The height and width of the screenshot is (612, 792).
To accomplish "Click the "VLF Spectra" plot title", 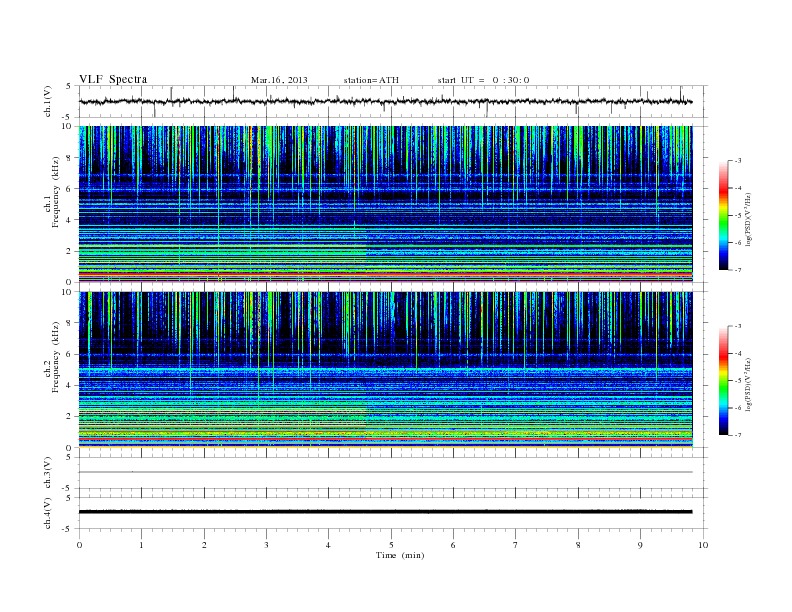I will (x=113, y=79).
